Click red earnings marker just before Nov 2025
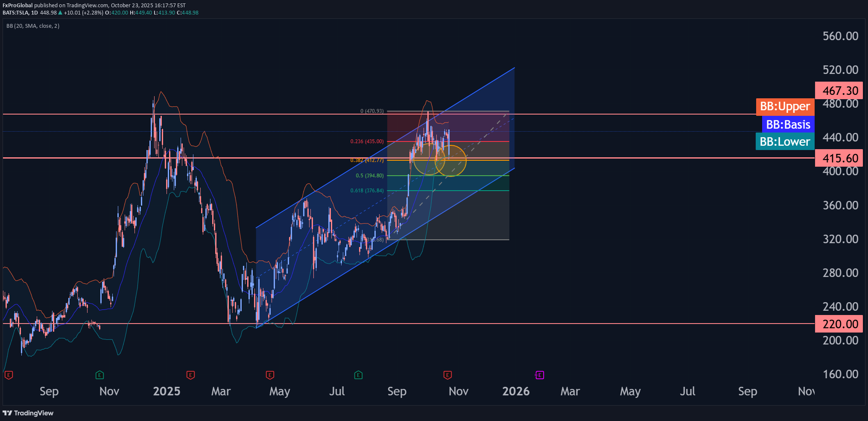Screen dimensions: 868x421 [447, 375]
